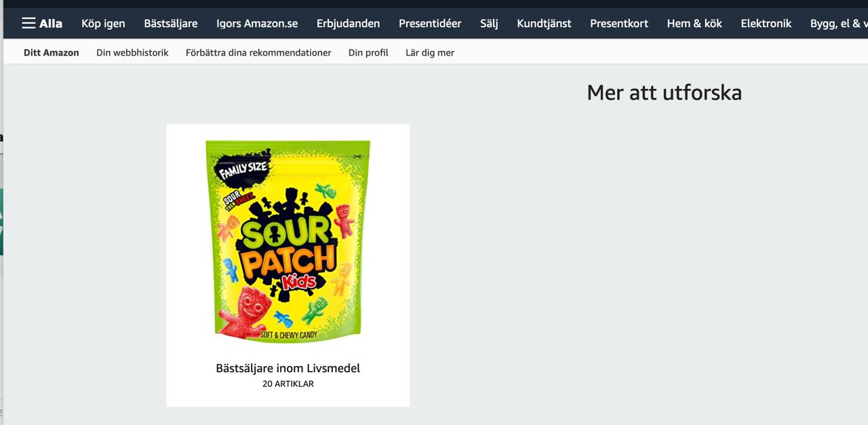Go to the Presentkort page
This screenshot has width=868, height=425.
click(619, 23)
